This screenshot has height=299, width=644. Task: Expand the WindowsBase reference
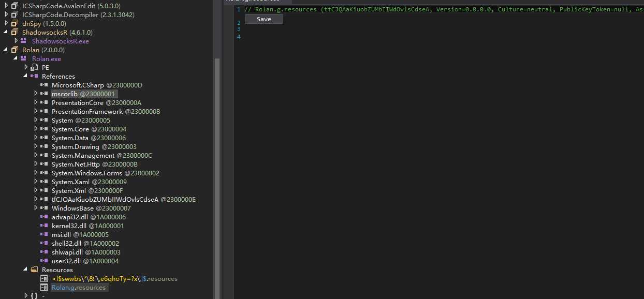(36, 208)
